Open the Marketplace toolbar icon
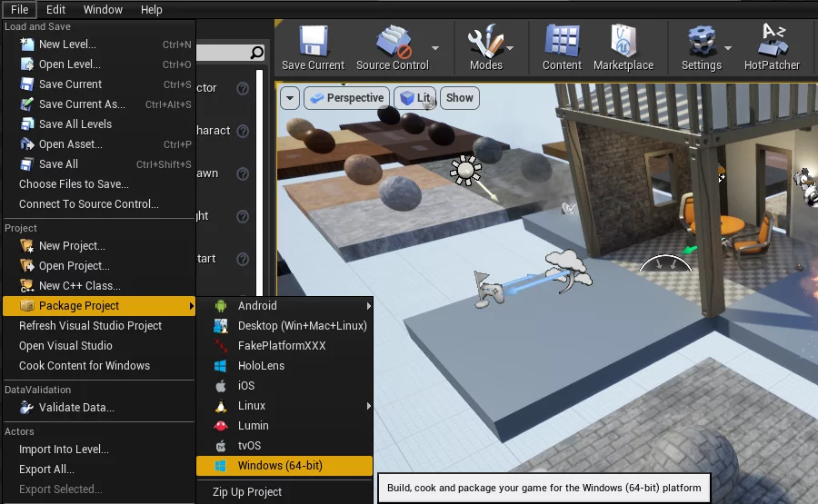 (623, 42)
